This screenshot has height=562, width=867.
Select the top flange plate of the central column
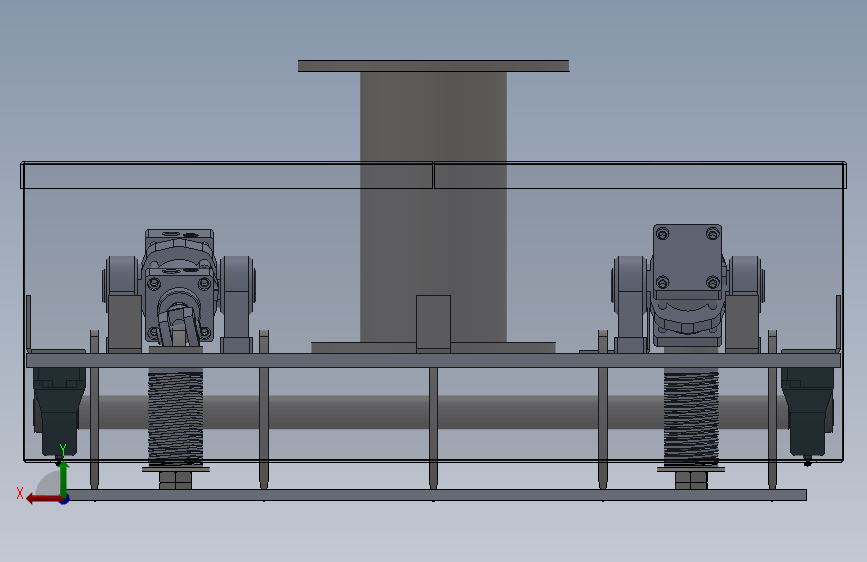tap(434, 66)
